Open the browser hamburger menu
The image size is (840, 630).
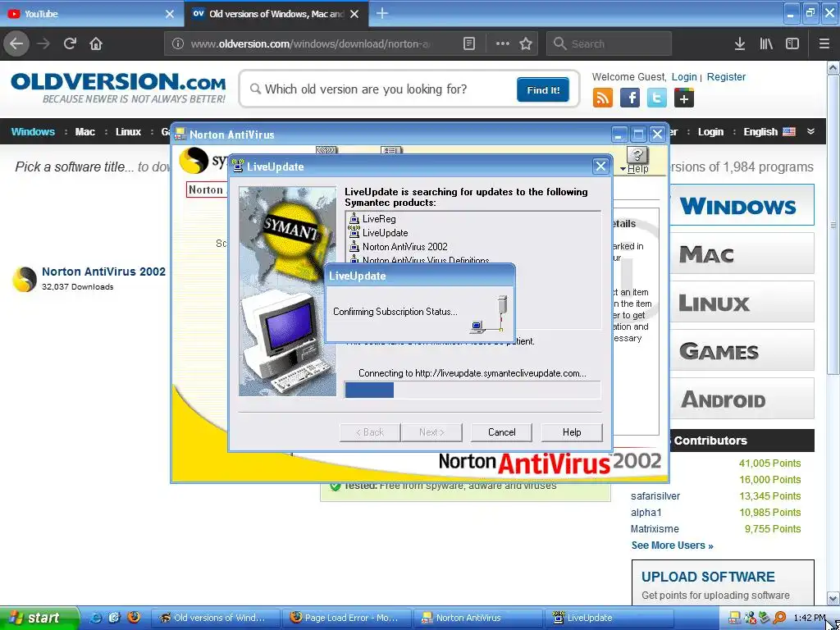tap(824, 44)
